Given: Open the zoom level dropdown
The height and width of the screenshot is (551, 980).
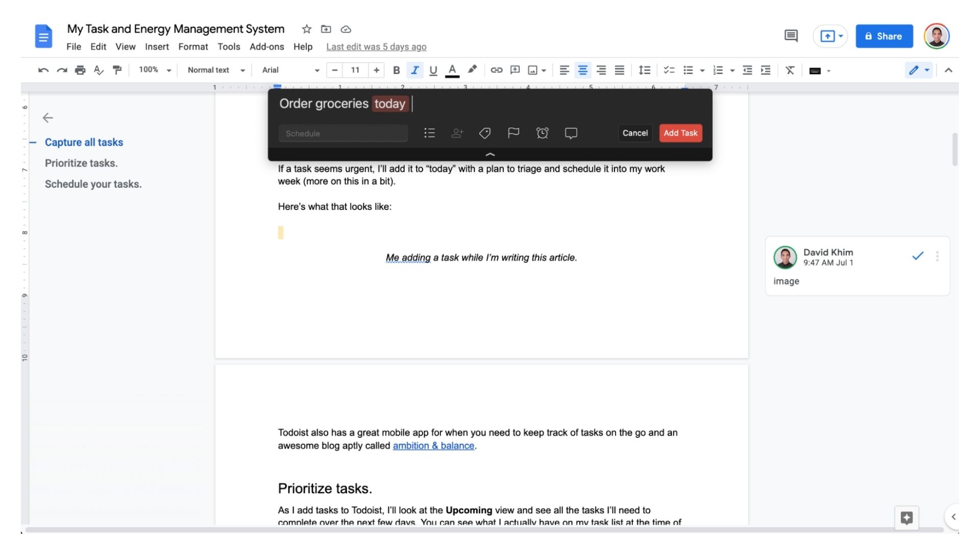Looking at the screenshot, I should pos(154,70).
